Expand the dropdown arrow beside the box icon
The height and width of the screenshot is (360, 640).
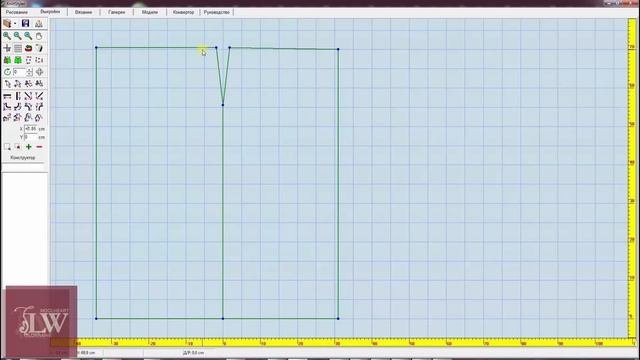coord(15,24)
